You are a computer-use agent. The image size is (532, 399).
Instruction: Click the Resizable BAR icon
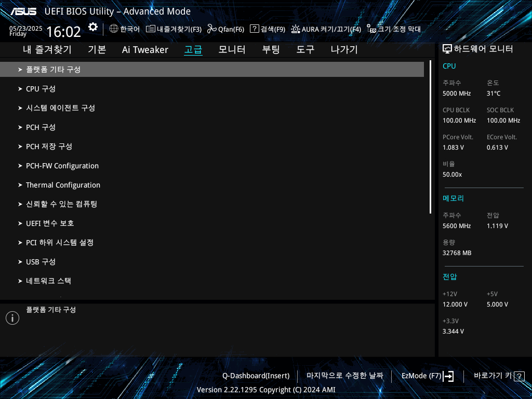(x=371, y=29)
